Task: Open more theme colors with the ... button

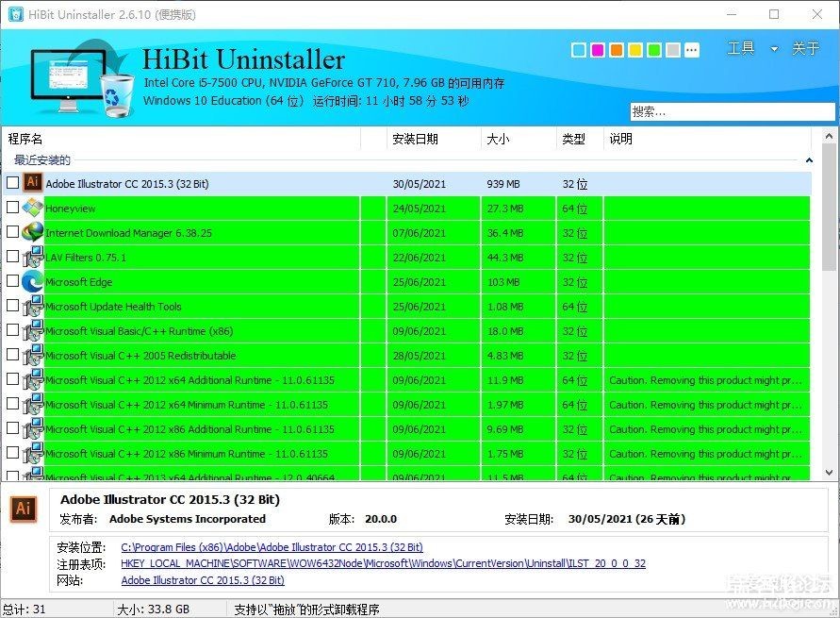Action: [x=692, y=50]
